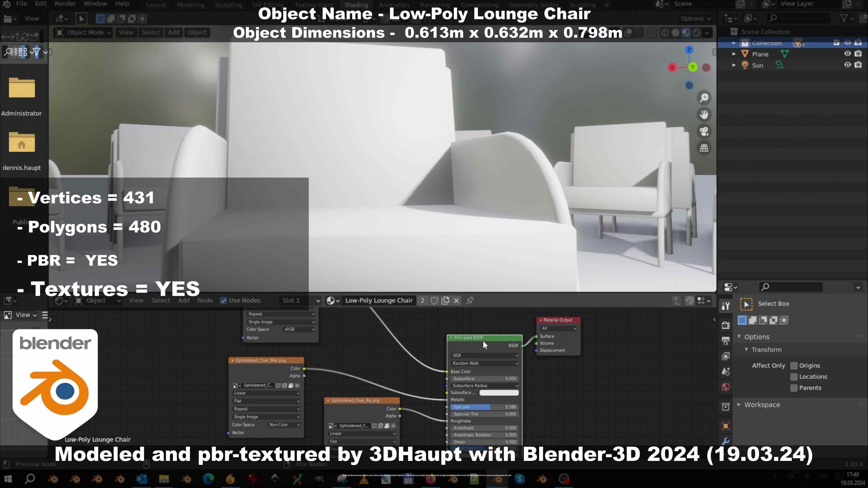Image resolution: width=868 pixels, height=488 pixels.
Task: Pin the node editor material
Action: [x=470, y=300]
